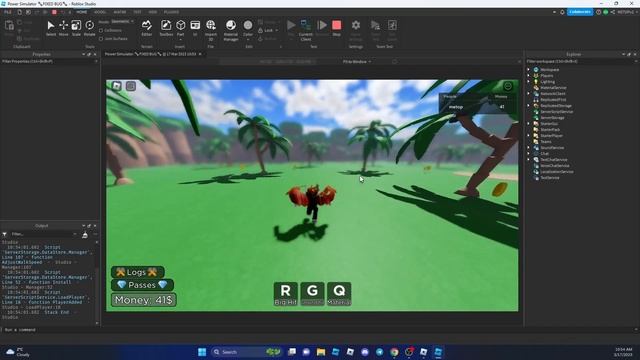This screenshot has width=640, height=360.
Task: Open the Roblox menu icon in the viewport
Action: point(117,86)
